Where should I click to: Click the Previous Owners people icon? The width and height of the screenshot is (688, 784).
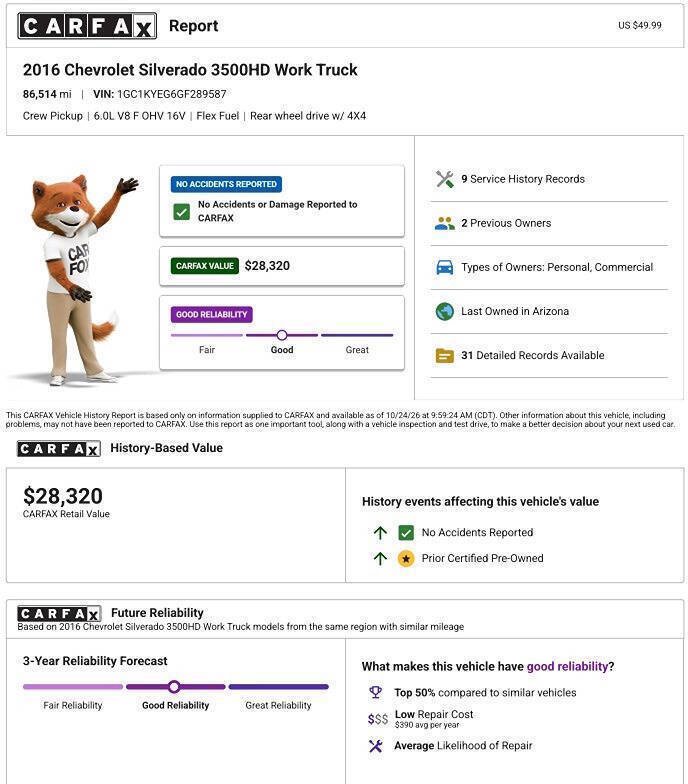(444, 223)
